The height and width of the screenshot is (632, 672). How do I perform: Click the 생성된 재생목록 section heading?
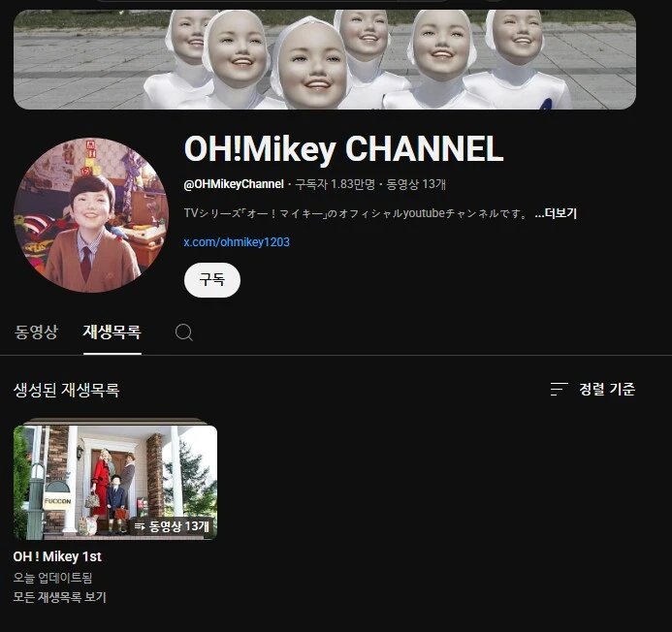point(67,390)
